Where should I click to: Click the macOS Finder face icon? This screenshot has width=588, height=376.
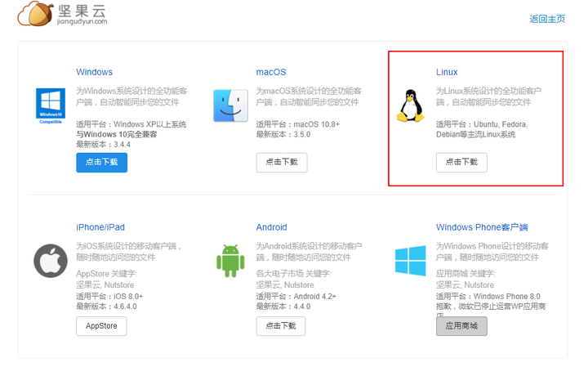[230, 105]
